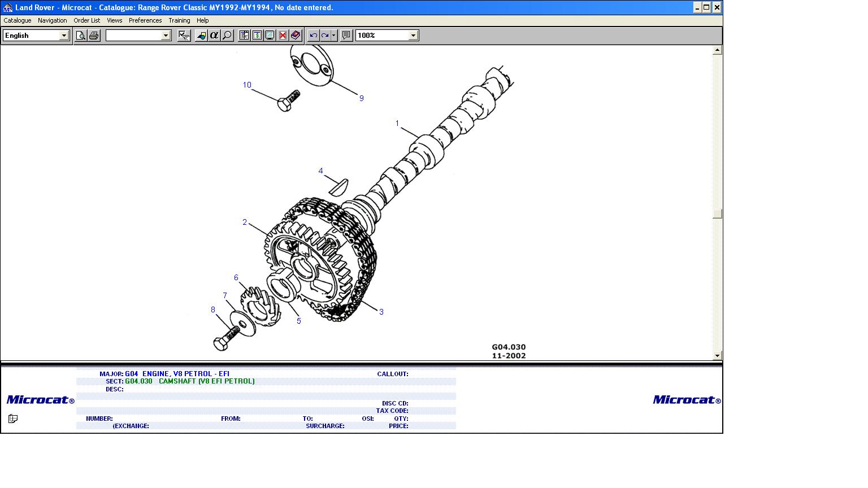
Task: Click the printer icon in toolbar
Action: [94, 36]
